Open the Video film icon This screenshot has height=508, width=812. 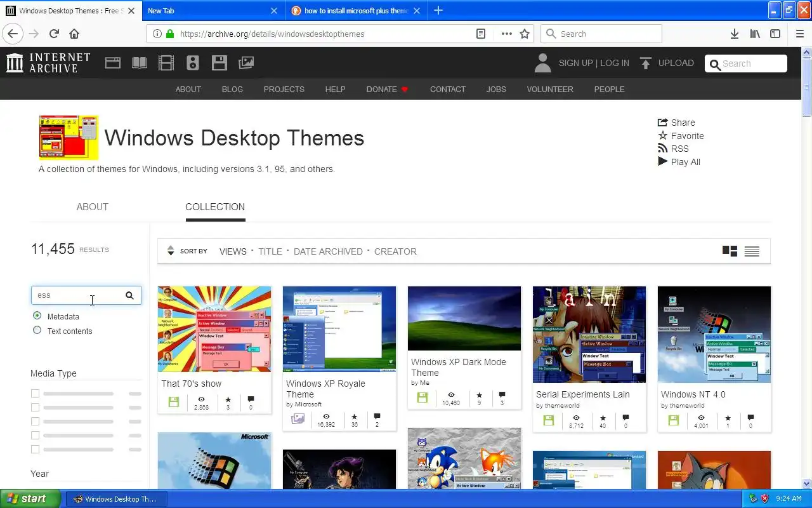point(166,63)
